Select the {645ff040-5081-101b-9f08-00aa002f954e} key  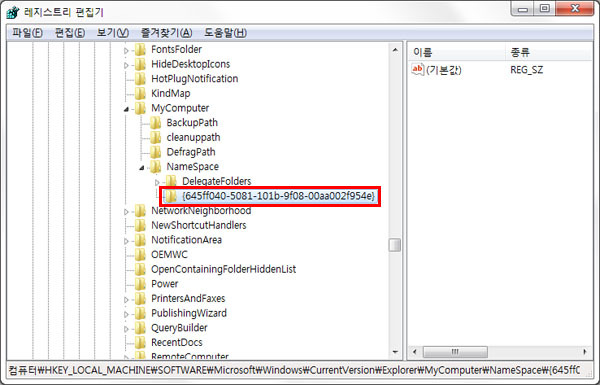point(279,196)
